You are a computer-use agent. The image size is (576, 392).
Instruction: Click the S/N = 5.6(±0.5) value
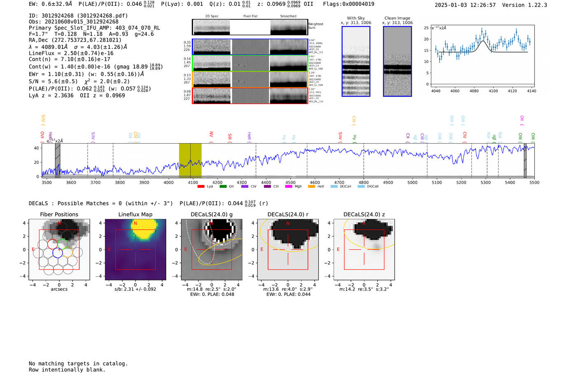tap(53, 81)
